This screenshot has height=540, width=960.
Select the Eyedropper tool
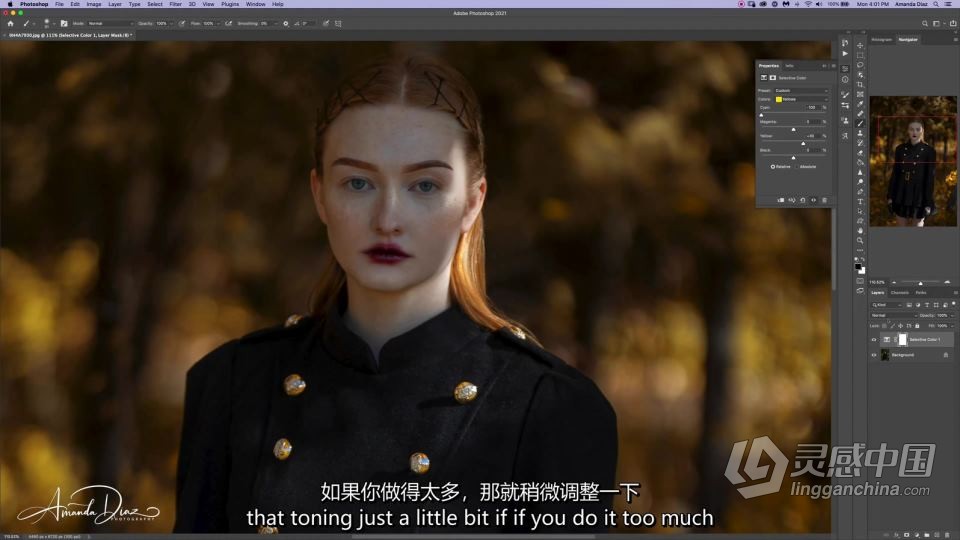click(860, 104)
